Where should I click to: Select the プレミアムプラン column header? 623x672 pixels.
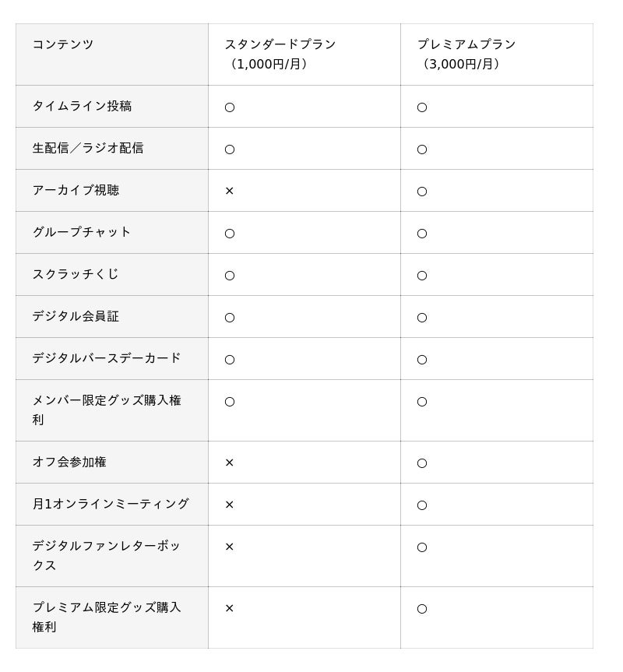click(x=466, y=54)
